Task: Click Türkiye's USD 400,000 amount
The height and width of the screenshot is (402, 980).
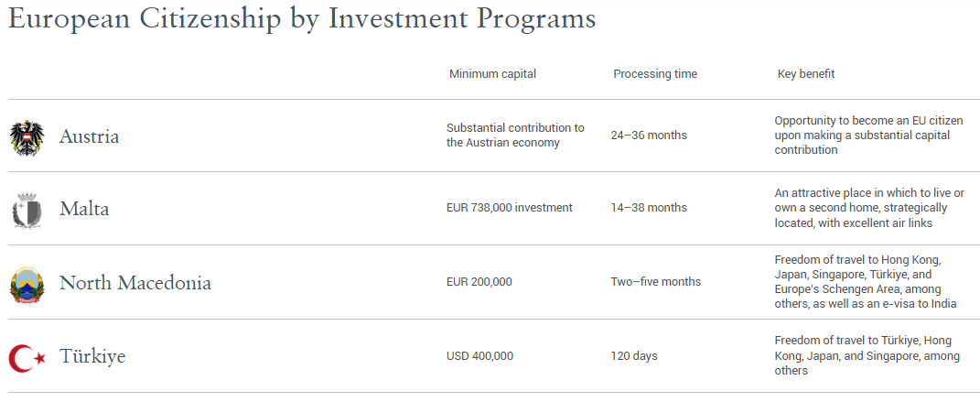Action: [479, 356]
